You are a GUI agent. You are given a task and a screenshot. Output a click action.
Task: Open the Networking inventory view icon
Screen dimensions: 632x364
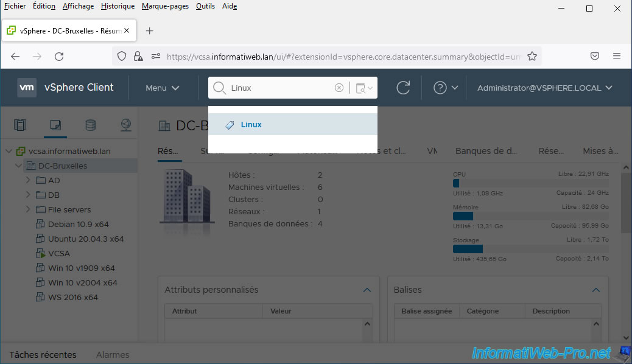125,125
